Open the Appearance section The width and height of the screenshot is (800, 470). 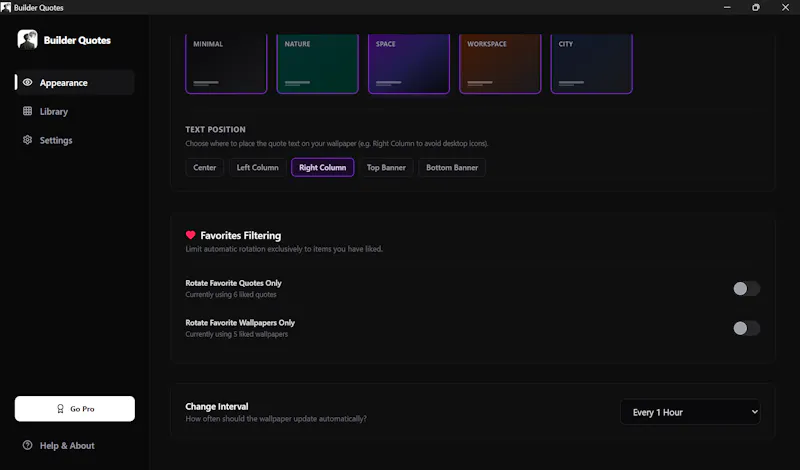pos(74,83)
